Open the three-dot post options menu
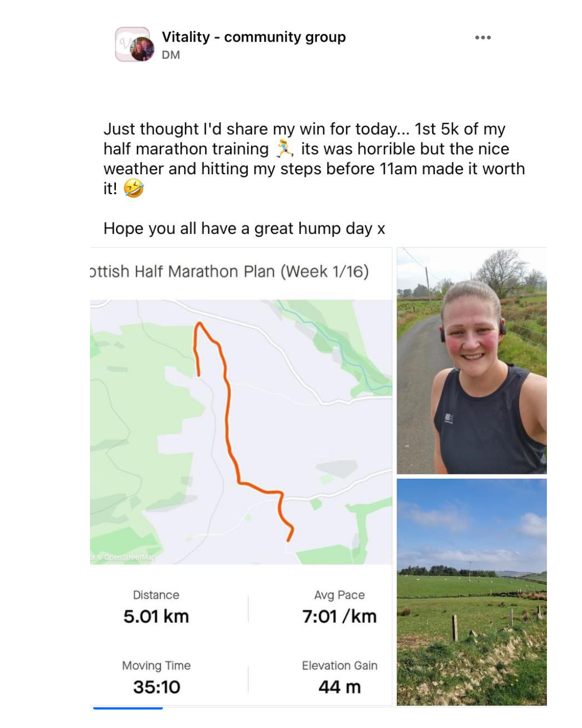This screenshot has width=582, height=728. [482, 38]
